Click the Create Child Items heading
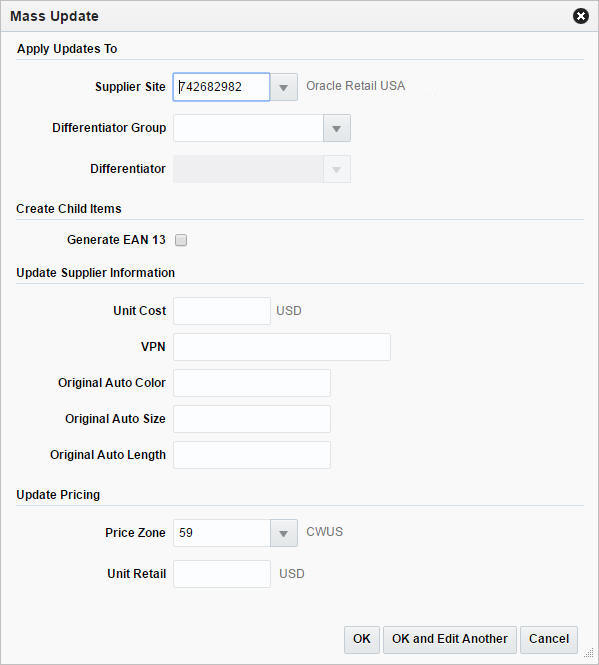This screenshot has height=665, width=599. [69, 209]
